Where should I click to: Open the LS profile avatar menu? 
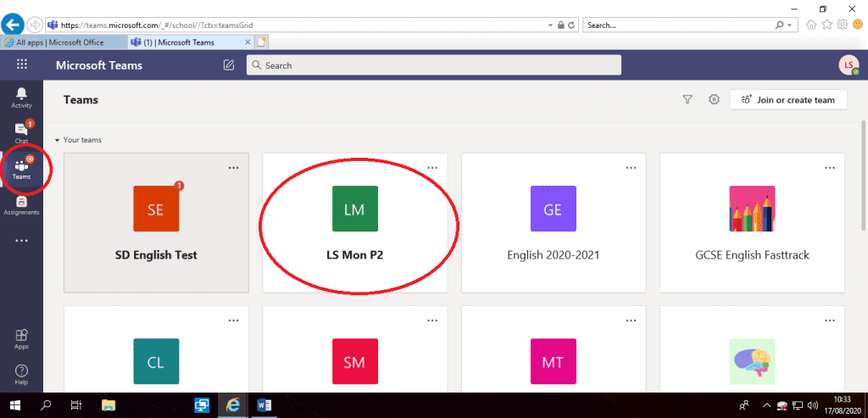pyautogui.click(x=848, y=64)
